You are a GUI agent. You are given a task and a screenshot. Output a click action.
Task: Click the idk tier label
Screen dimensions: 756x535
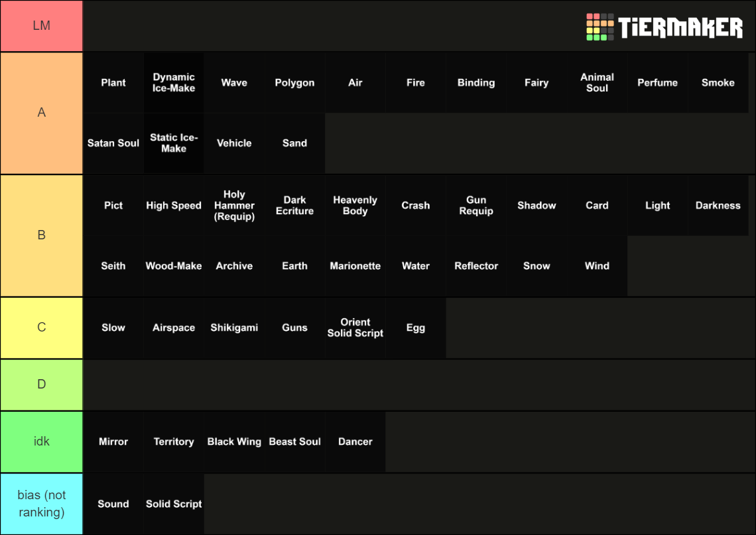(x=42, y=441)
